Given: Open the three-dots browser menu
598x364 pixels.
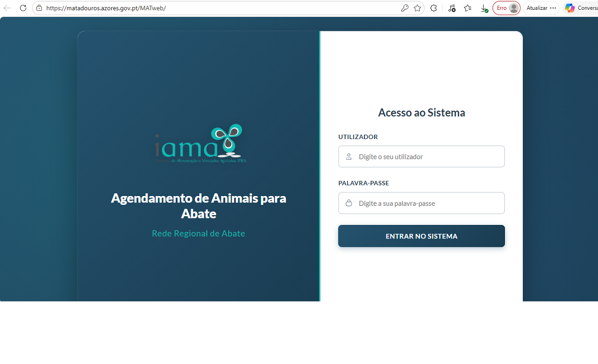Looking at the screenshot, I should (x=553, y=8).
